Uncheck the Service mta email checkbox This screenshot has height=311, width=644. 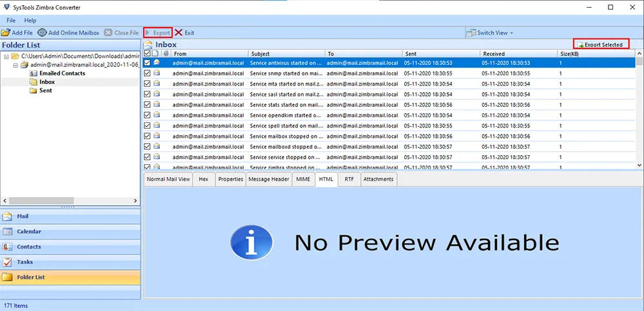pos(147,84)
